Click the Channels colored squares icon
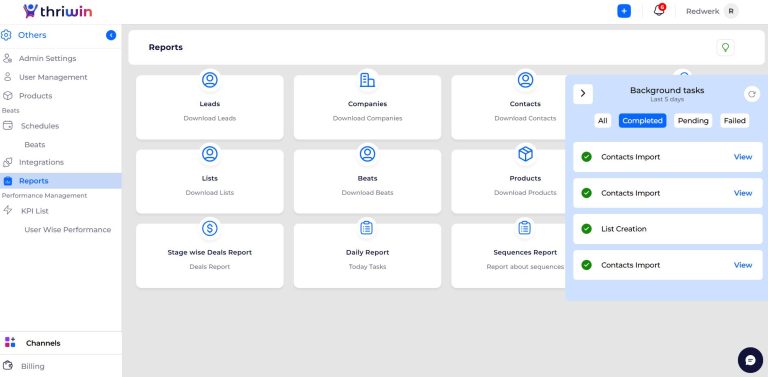Image resolution: width=768 pixels, height=377 pixels. [10, 342]
